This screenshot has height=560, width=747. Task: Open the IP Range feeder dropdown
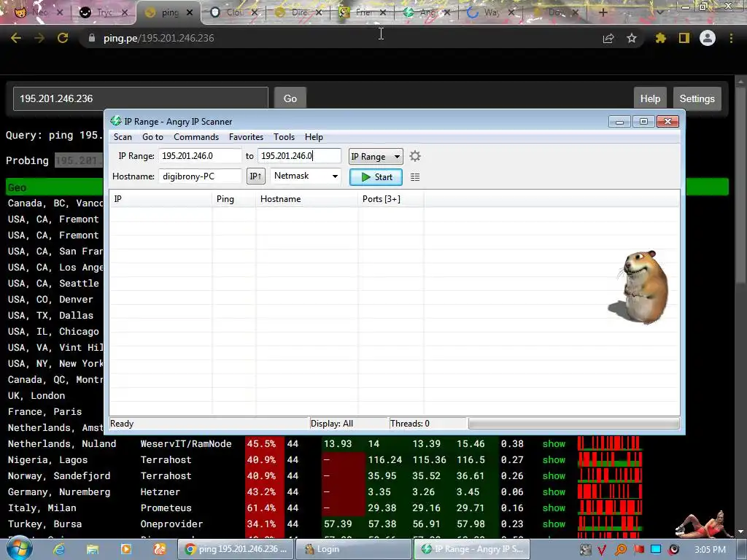[376, 156]
